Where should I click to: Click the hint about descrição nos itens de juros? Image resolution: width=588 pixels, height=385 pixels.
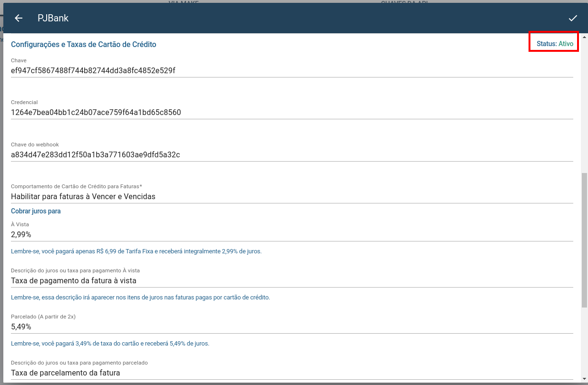click(x=140, y=298)
